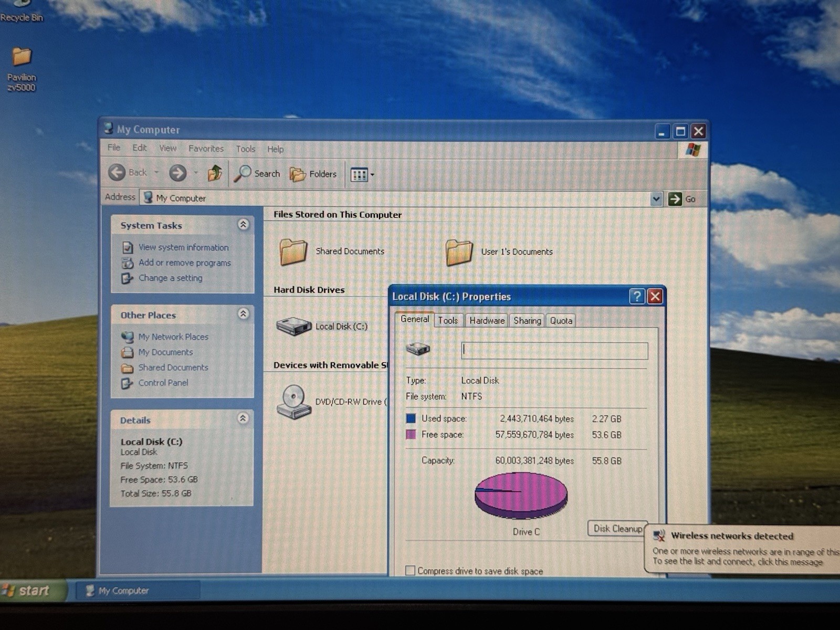Image resolution: width=840 pixels, height=630 pixels.
Task: Switch to the Tools tab in Properties
Action: (x=448, y=320)
